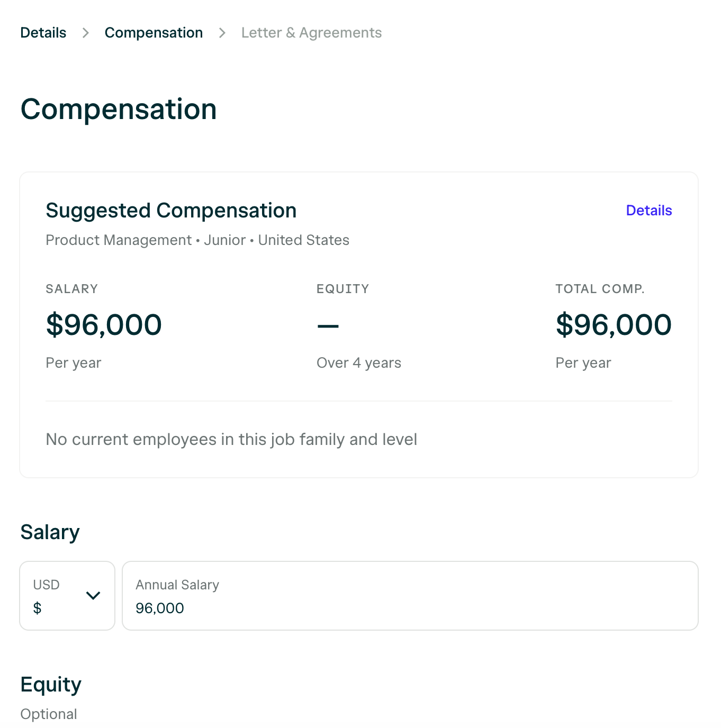The image size is (721, 728).
Task: Click the dollar sign in currency selector
Action: 37,608
